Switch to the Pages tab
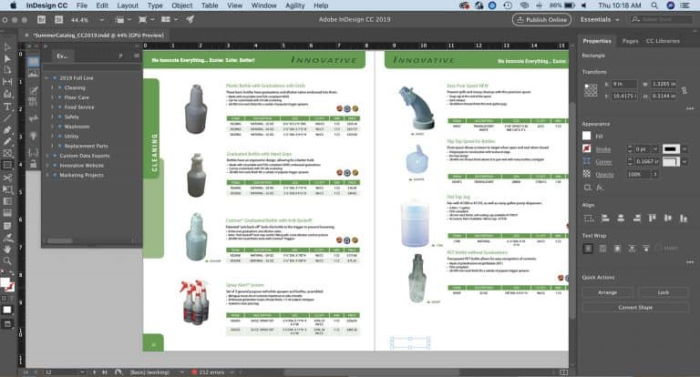Image resolution: width=700 pixels, height=377 pixels. click(x=630, y=41)
